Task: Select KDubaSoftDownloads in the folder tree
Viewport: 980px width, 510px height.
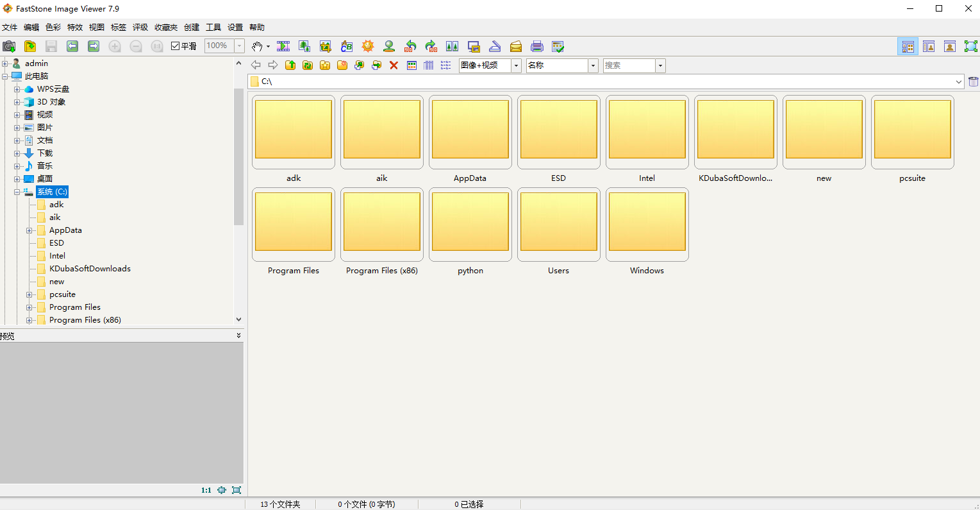Action: [x=90, y=269]
